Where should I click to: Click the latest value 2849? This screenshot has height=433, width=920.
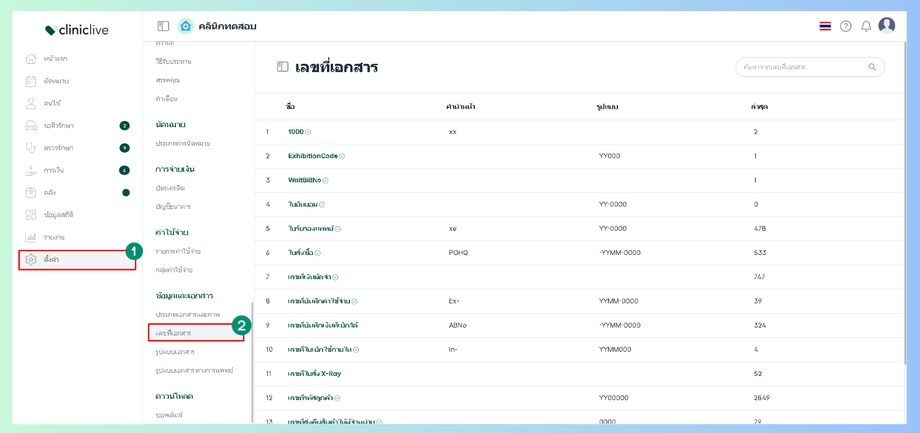(761, 398)
